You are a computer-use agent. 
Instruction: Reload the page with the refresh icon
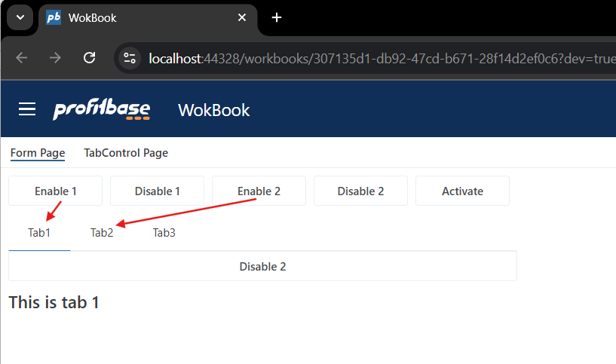click(89, 58)
